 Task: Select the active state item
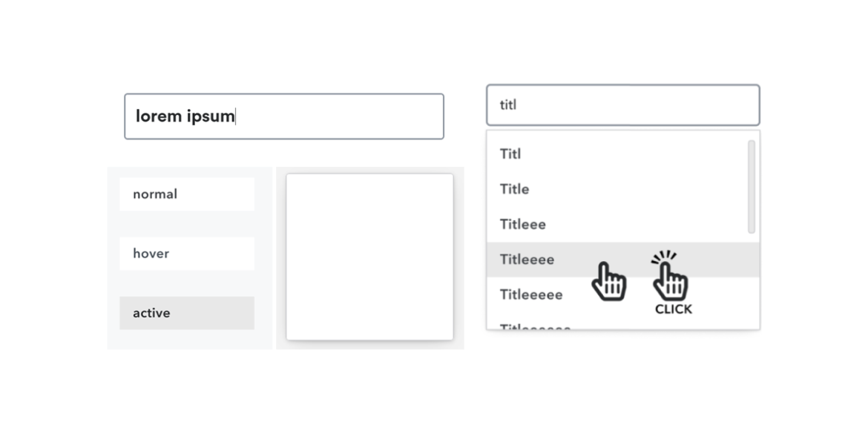pos(187,313)
